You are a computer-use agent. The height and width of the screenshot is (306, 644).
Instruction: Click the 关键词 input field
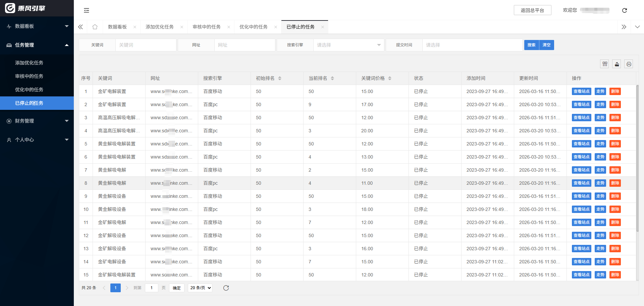click(x=146, y=45)
